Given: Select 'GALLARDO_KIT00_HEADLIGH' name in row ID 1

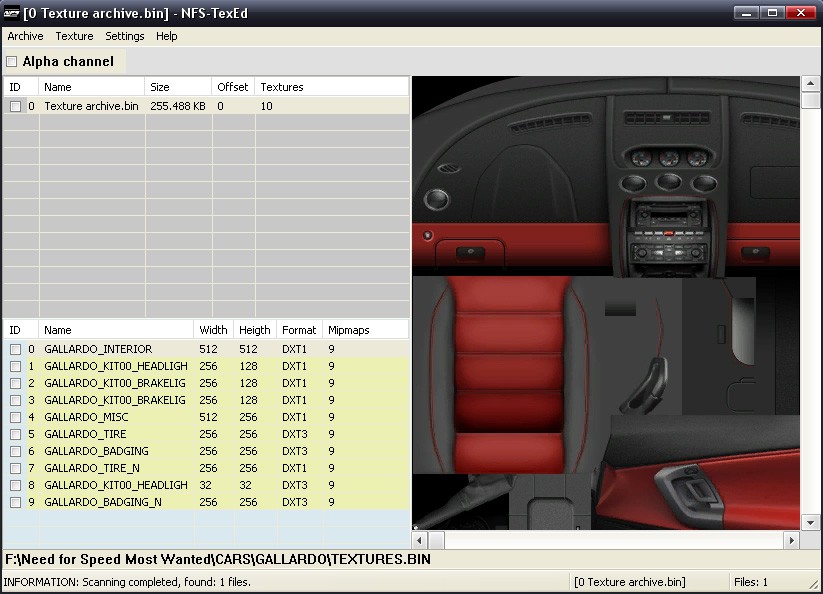Looking at the screenshot, I should (116, 366).
